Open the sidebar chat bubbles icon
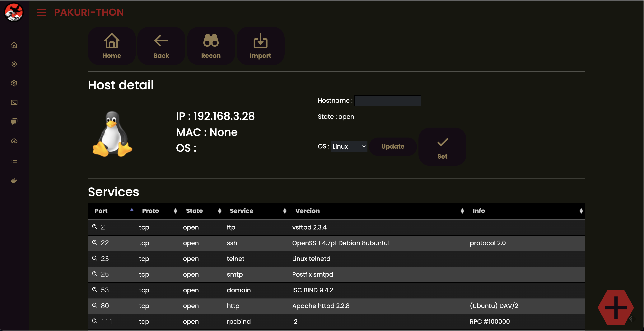This screenshot has width=644, height=331. (14, 122)
